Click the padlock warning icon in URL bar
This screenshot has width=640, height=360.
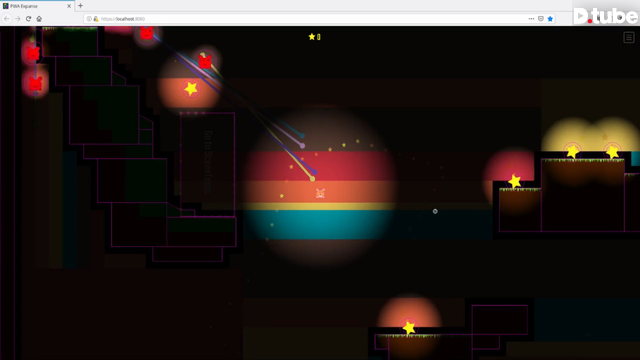click(x=96, y=19)
